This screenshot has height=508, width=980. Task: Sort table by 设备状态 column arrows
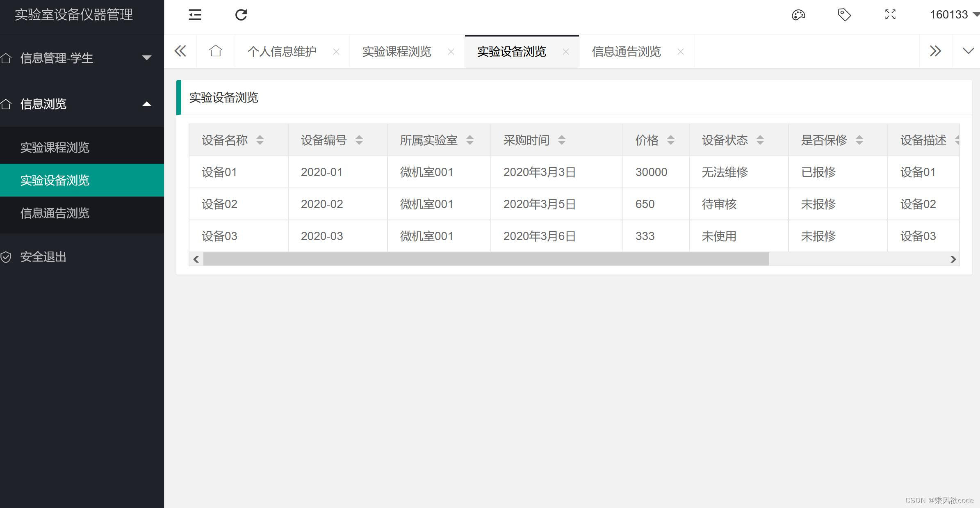pos(760,140)
